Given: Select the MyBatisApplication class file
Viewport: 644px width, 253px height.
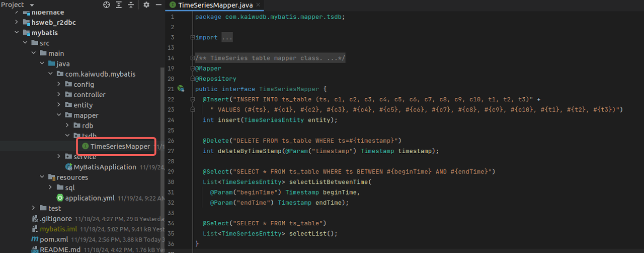Looking at the screenshot, I should point(105,167).
